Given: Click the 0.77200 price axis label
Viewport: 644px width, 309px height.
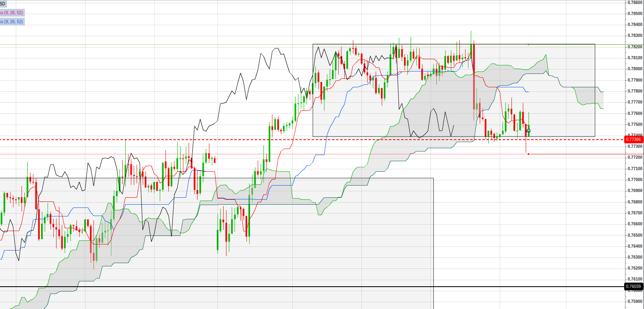Looking at the screenshot, I should coord(635,158).
